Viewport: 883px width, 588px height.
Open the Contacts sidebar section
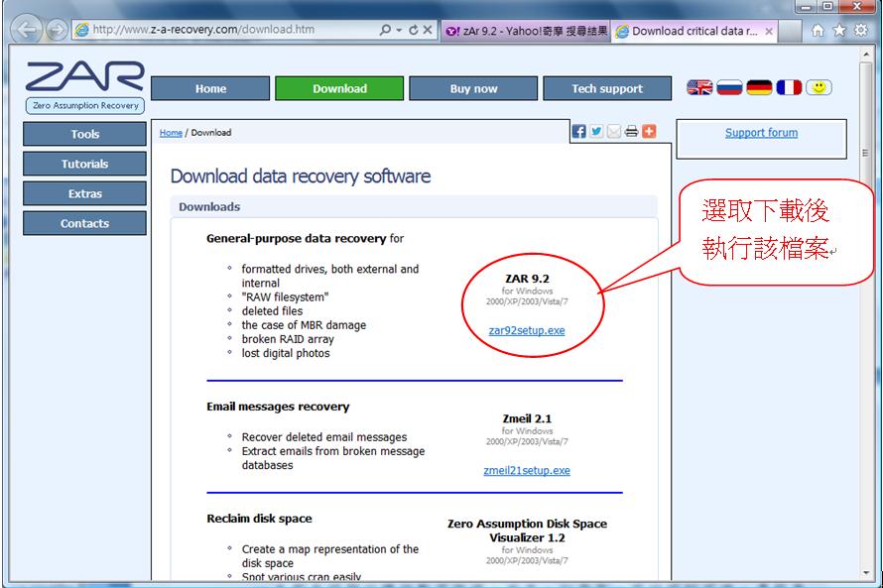[x=84, y=223]
